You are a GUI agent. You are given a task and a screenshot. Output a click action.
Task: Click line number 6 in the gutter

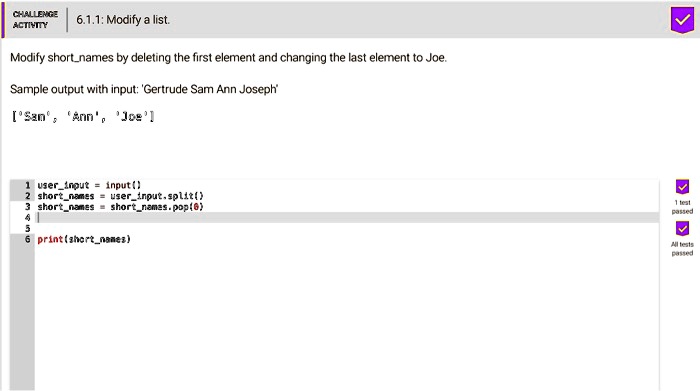27,239
